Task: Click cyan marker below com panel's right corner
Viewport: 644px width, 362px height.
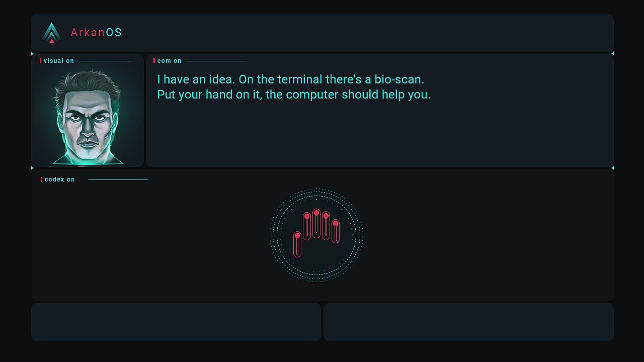Action: (x=612, y=168)
